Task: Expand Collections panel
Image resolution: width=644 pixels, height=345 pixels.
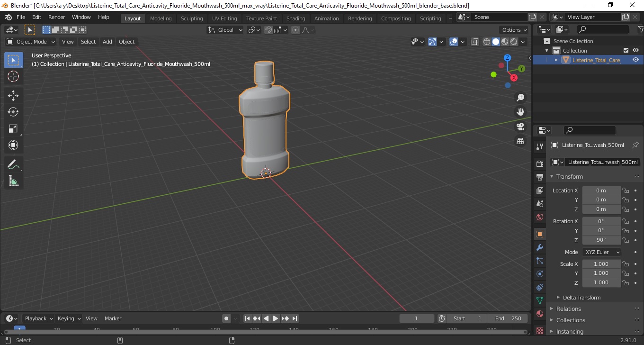Action: pos(571,320)
